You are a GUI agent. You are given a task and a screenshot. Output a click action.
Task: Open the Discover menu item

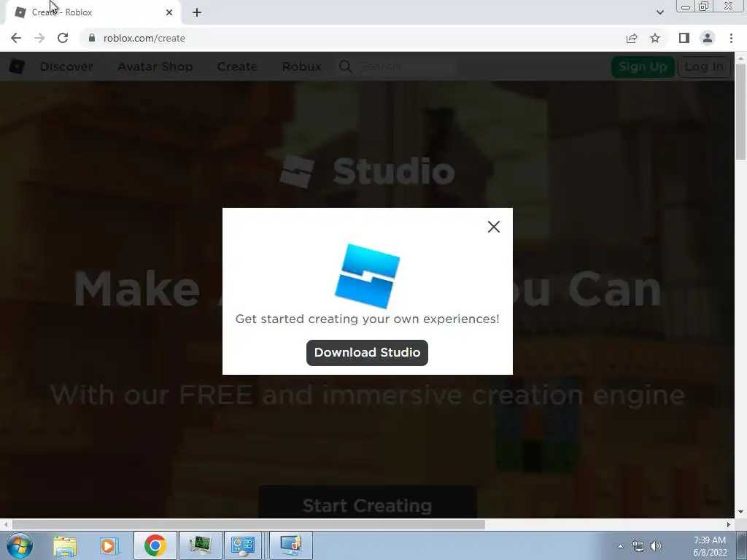tap(66, 66)
